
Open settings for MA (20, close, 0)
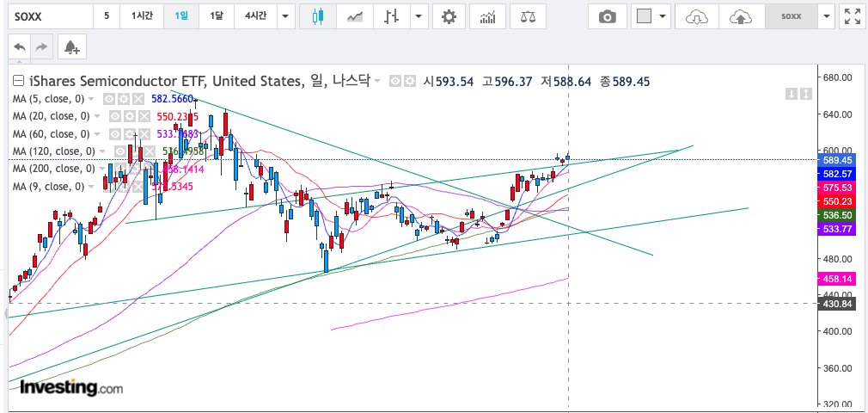pos(129,116)
